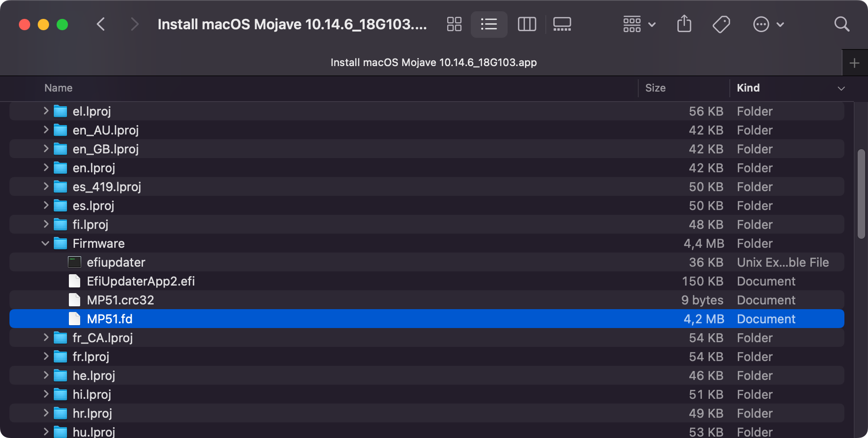Click the es.lproj folder icon
Screen dimensions: 868x438
point(60,206)
